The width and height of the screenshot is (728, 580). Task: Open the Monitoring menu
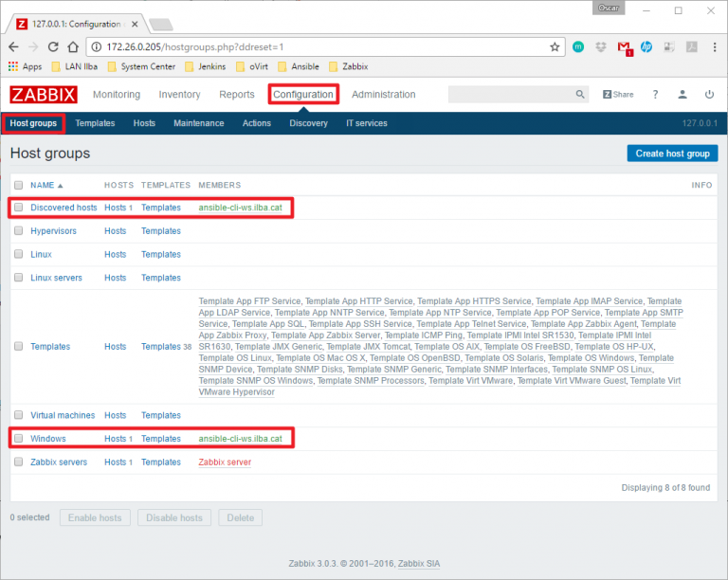[x=117, y=95]
